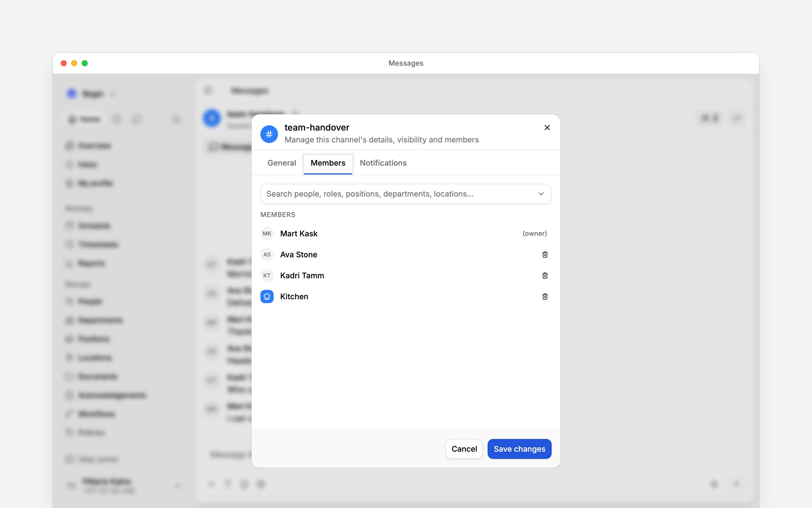Select the Kitchen member name
The image size is (812, 508).
click(x=294, y=297)
